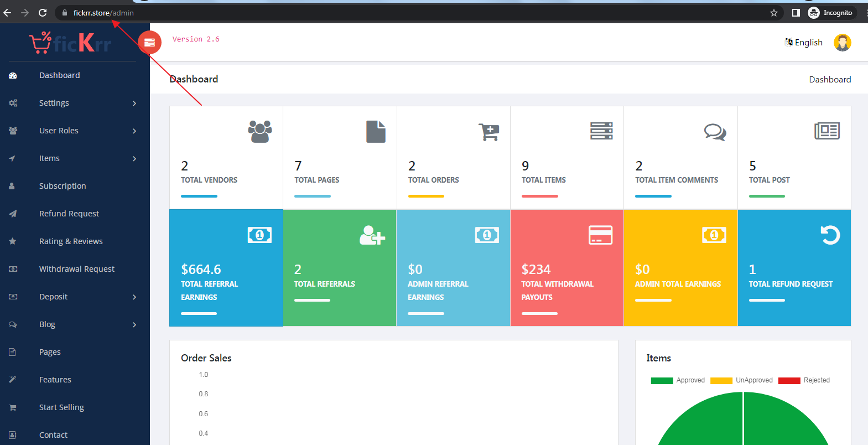Toggle the UnApproved legend yellow swatch

point(721,380)
